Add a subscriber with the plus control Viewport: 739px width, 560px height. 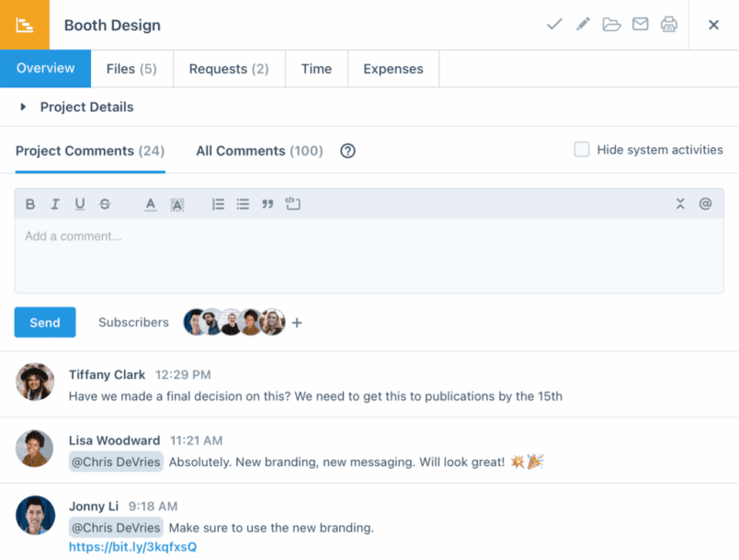pos(297,323)
